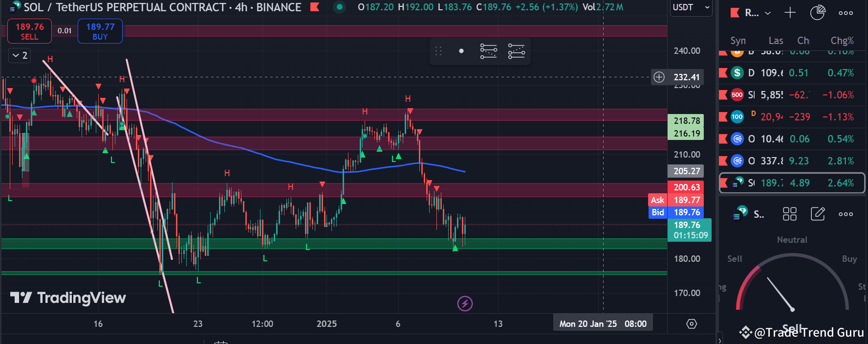Click the purple lightning bolt icon

(x=465, y=304)
